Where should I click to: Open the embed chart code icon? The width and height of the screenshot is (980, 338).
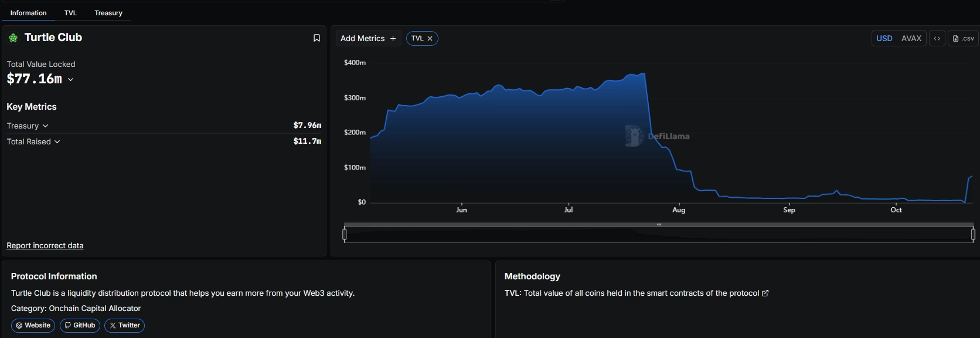coord(937,39)
